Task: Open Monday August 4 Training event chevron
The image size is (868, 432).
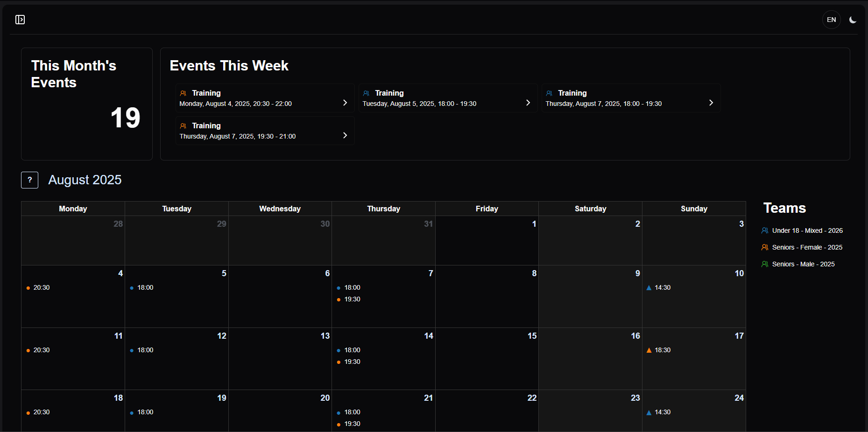Action: tap(345, 103)
